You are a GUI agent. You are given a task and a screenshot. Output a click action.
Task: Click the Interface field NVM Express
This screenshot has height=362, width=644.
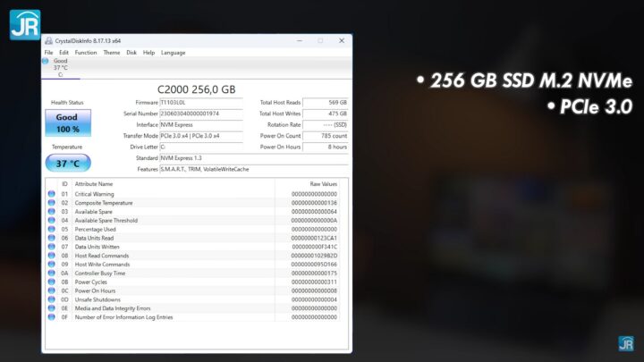[201, 125]
